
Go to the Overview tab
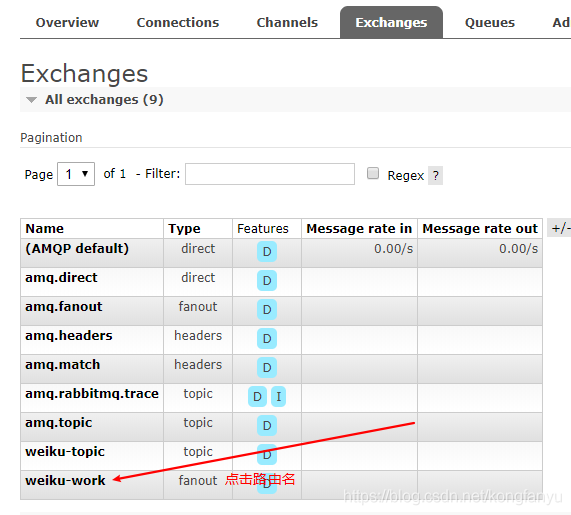67,23
